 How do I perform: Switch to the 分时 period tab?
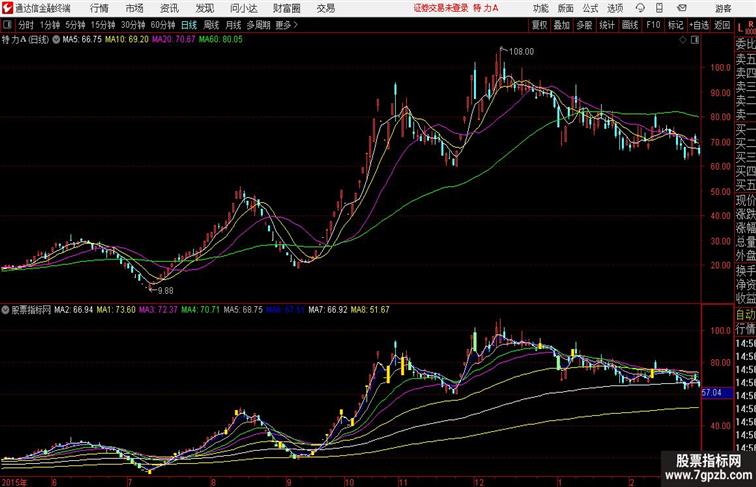pos(26,25)
